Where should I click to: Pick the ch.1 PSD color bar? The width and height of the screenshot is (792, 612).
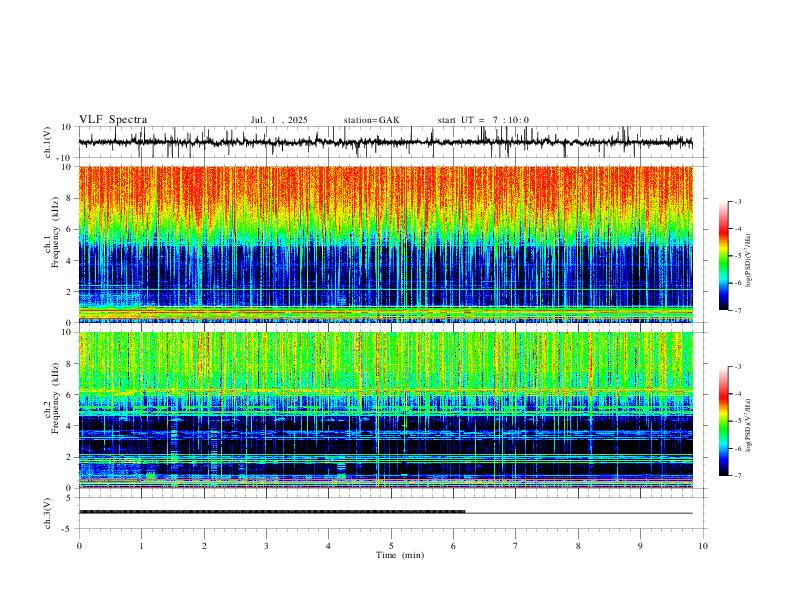tap(723, 256)
